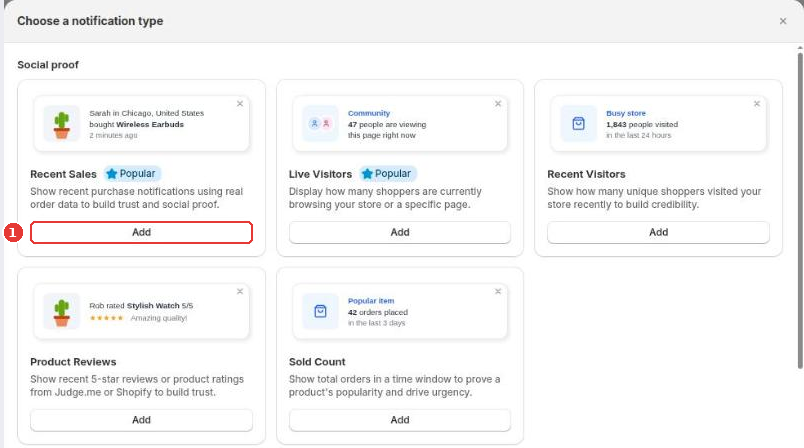Image resolution: width=804 pixels, height=448 pixels.
Task: Click 'in the last 24 hours' text
Action: coord(638,135)
